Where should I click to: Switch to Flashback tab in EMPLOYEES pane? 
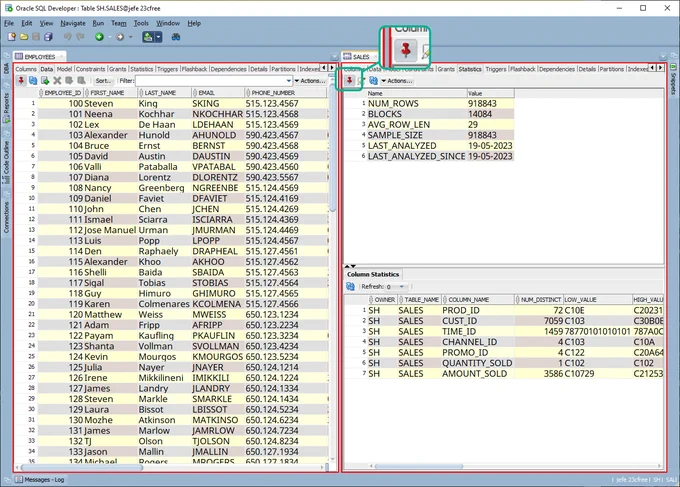click(194, 69)
